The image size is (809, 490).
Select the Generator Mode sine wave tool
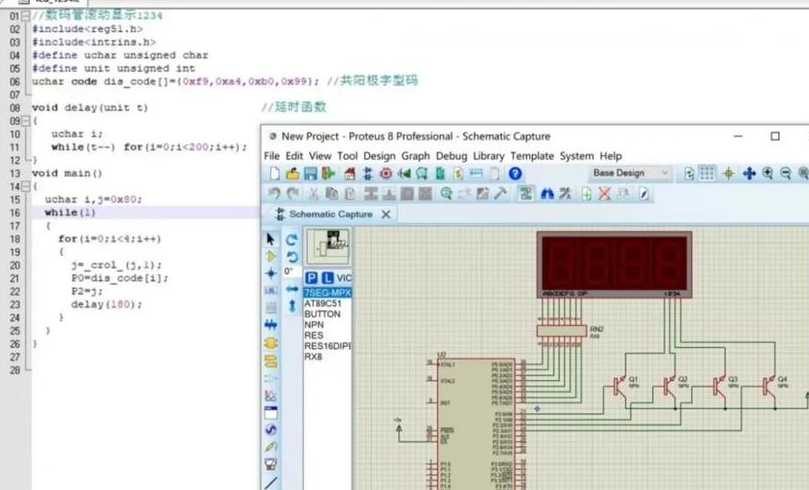coord(271,430)
